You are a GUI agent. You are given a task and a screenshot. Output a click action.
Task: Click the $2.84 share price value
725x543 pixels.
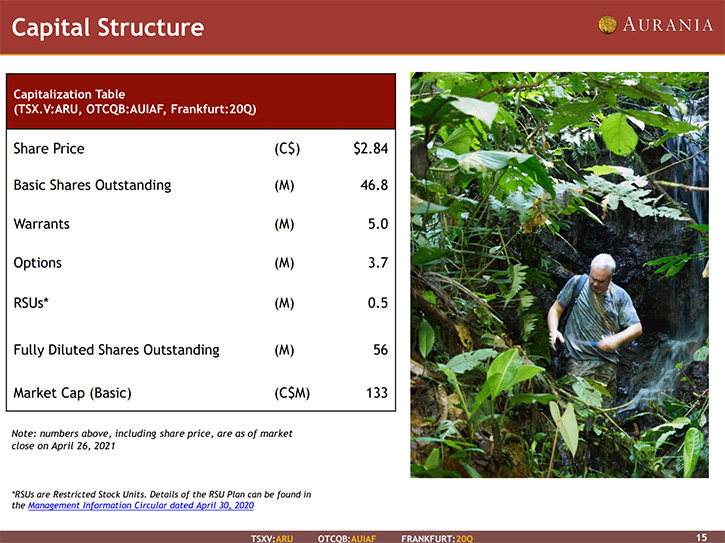point(371,148)
